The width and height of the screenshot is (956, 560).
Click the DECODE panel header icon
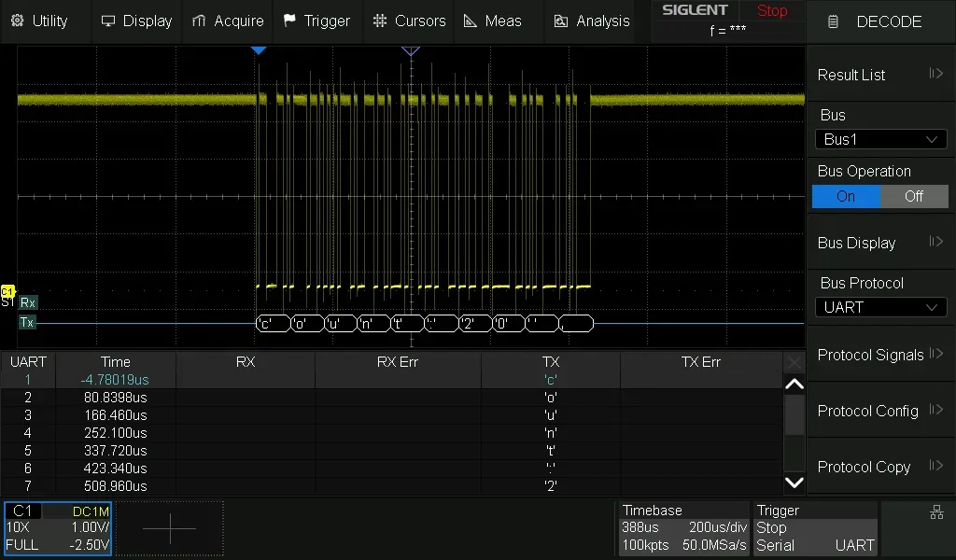(834, 21)
